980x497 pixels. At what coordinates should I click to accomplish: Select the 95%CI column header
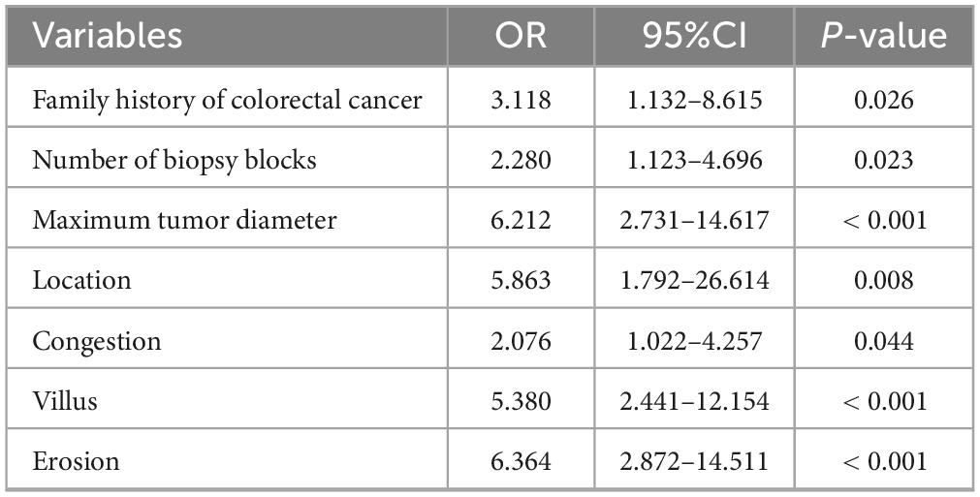694,36
